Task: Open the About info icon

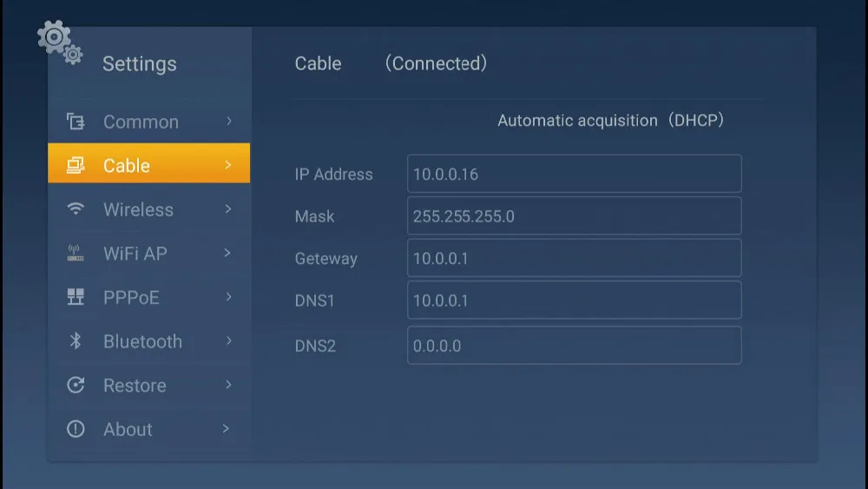Action: tap(76, 429)
